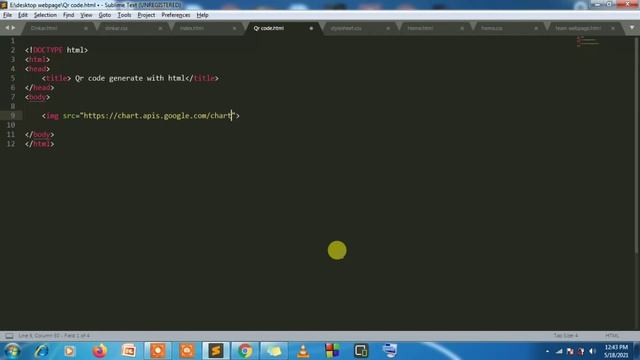Open the panel switcher icon in status bar

pos(9,336)
